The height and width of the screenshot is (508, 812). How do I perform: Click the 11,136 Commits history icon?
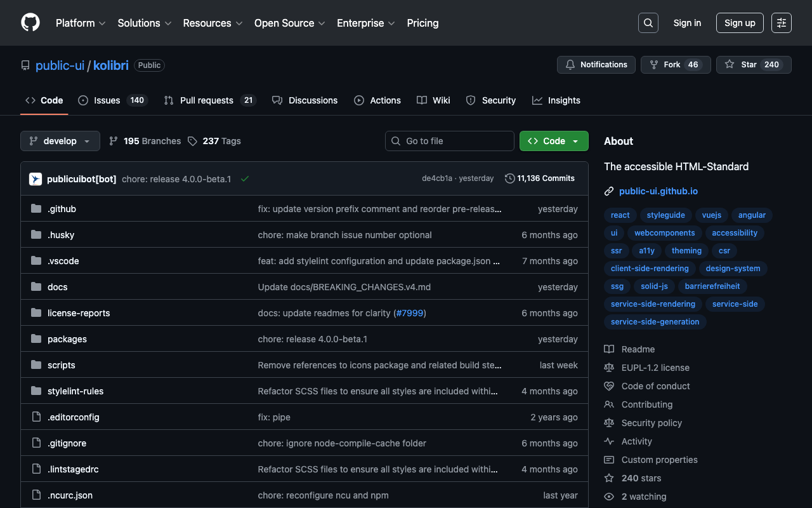point(509,178)
